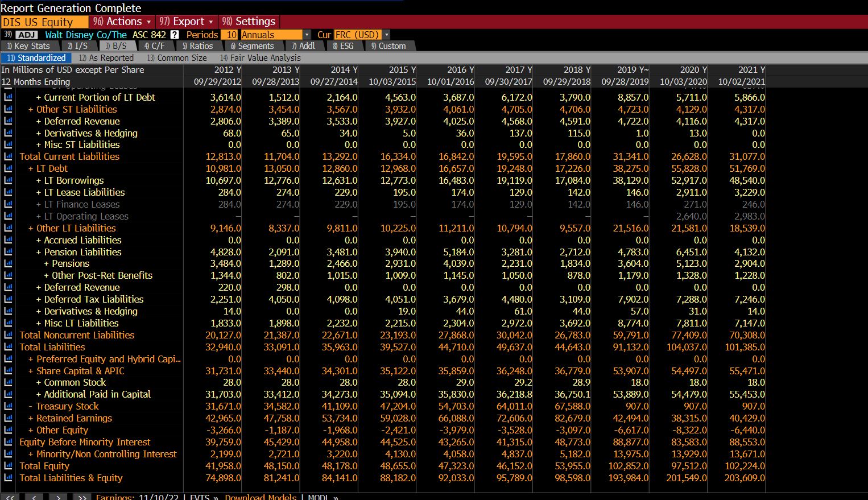Screen dimensions: 868x500
Task: Click chart icon for Retained Earnings row
Action: 7,418
